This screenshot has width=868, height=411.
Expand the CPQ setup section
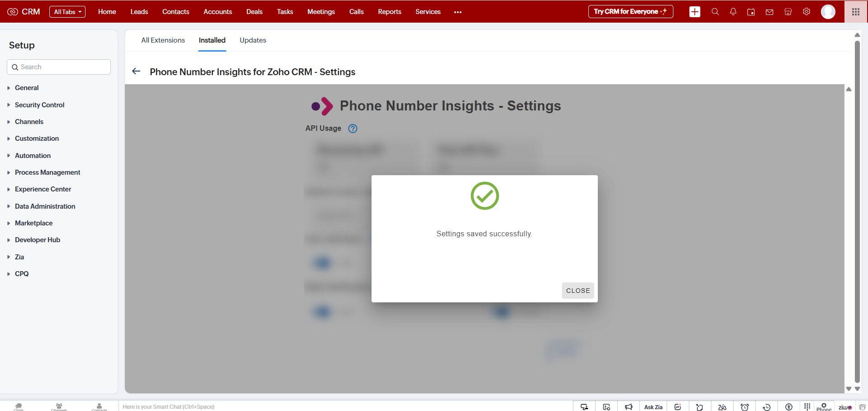pyautogui.click(x=22, y=274)
